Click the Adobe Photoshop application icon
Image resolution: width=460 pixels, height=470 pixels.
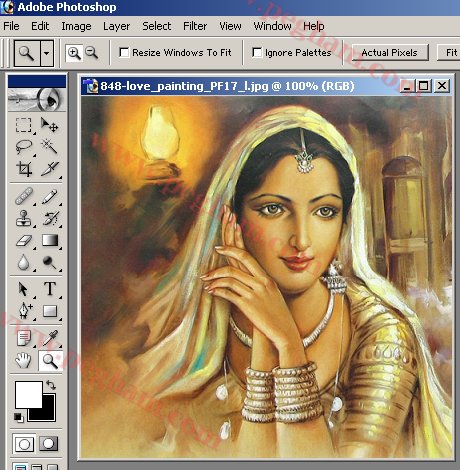(x=7, y=7)
